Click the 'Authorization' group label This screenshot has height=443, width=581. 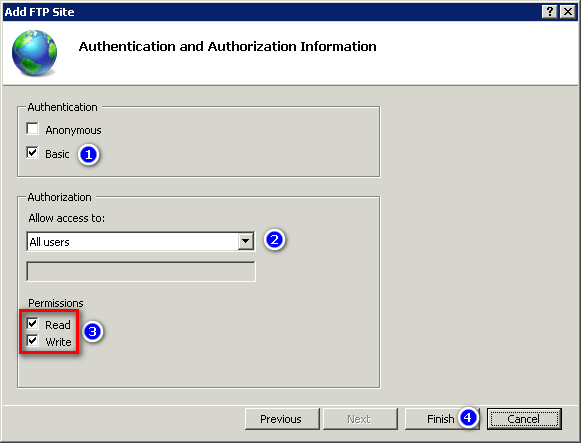tap(60, 197)
